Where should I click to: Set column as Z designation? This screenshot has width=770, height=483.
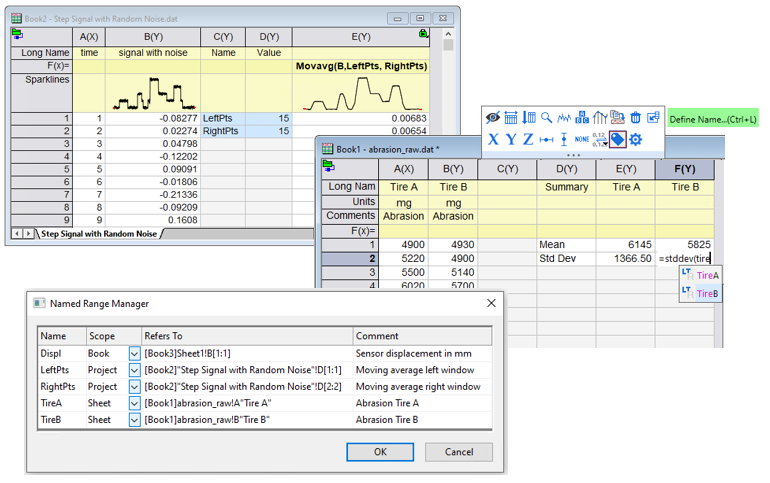[x=528, y=140]
